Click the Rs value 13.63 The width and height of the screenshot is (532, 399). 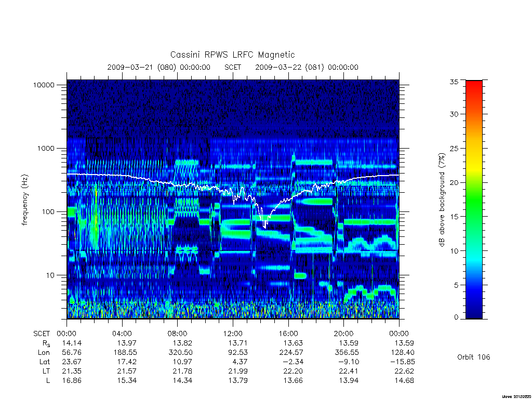[x=293, y=343]
